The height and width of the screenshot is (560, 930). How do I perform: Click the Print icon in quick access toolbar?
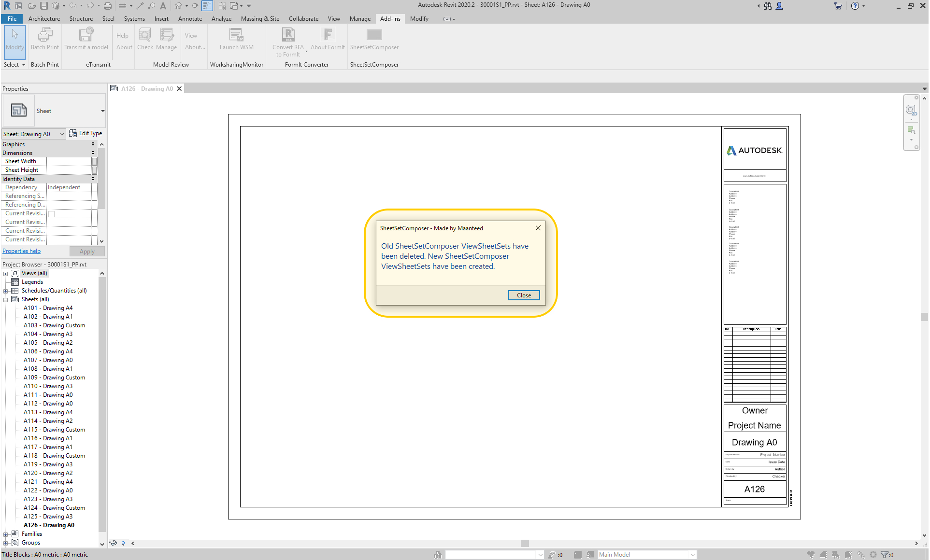108,6
